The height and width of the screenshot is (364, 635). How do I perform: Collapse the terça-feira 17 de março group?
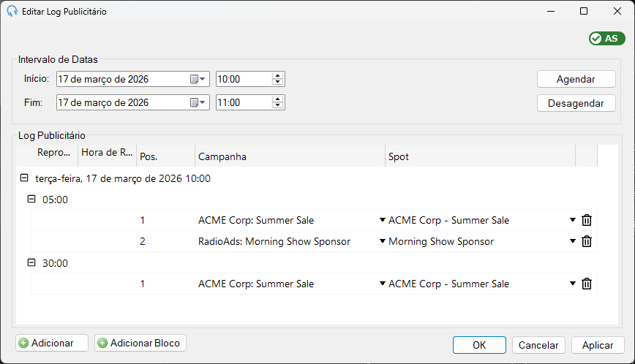tap(24, 178)
